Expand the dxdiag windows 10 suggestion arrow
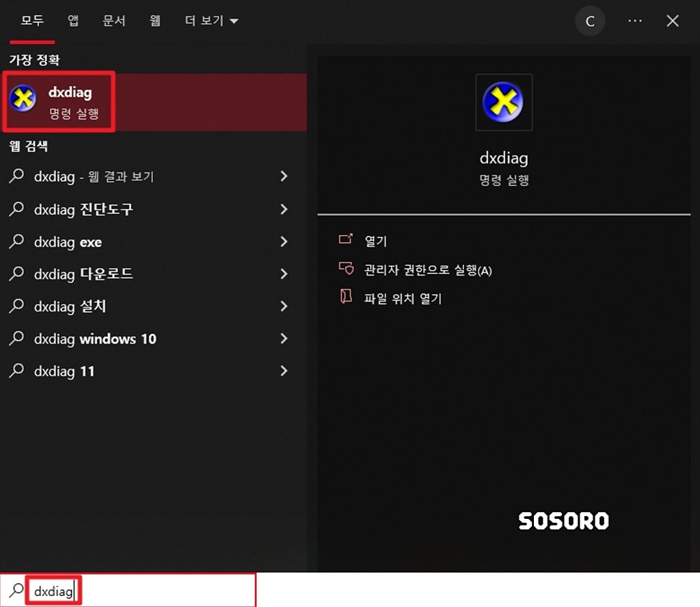 tap(284, 338)
